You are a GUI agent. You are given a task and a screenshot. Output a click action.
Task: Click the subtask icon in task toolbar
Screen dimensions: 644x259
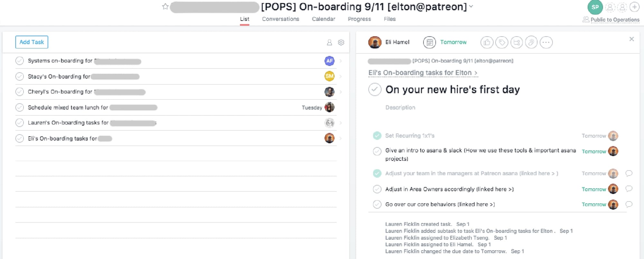coord(516,42)
